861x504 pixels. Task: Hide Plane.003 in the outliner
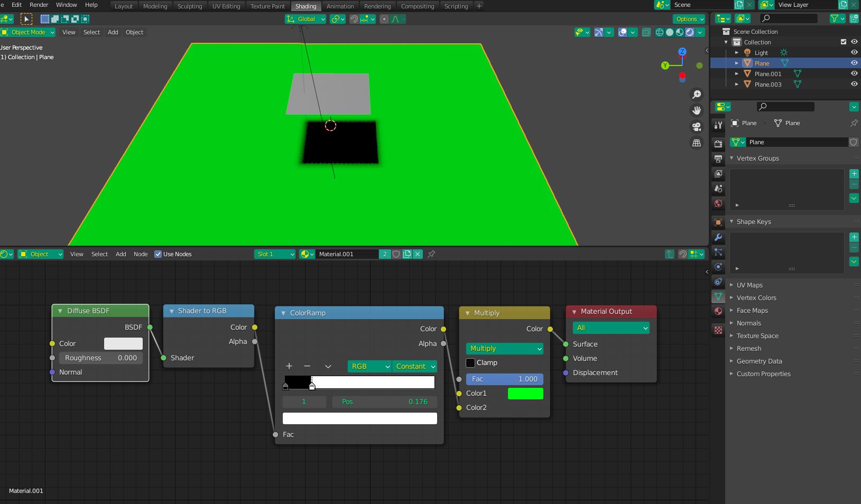coord(854,84)
